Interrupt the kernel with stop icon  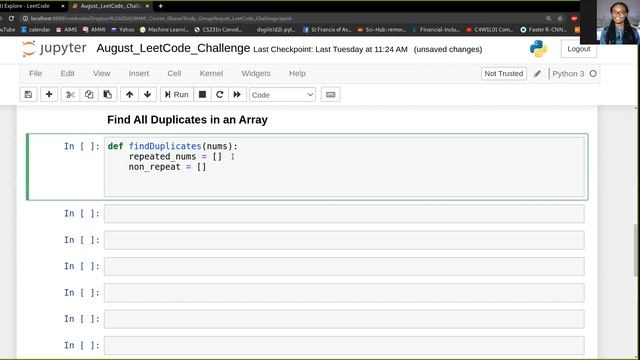coord(202,95)
